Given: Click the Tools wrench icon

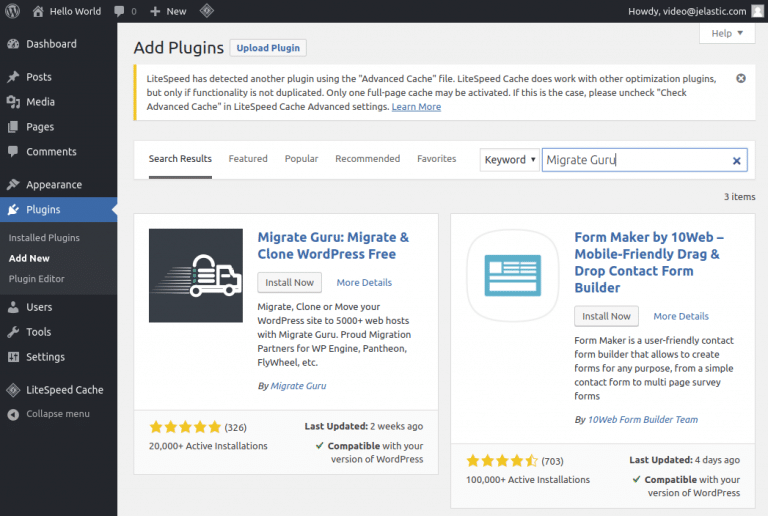Looking at the screenshot, I should [x=13, y=332].
